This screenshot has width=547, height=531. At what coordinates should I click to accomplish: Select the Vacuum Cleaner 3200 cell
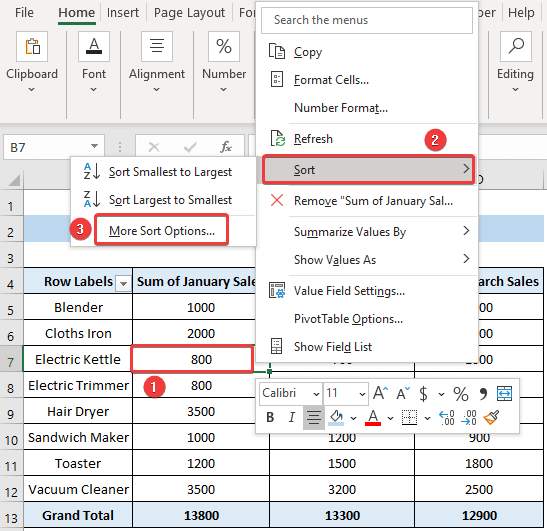(x=342, y=489)
